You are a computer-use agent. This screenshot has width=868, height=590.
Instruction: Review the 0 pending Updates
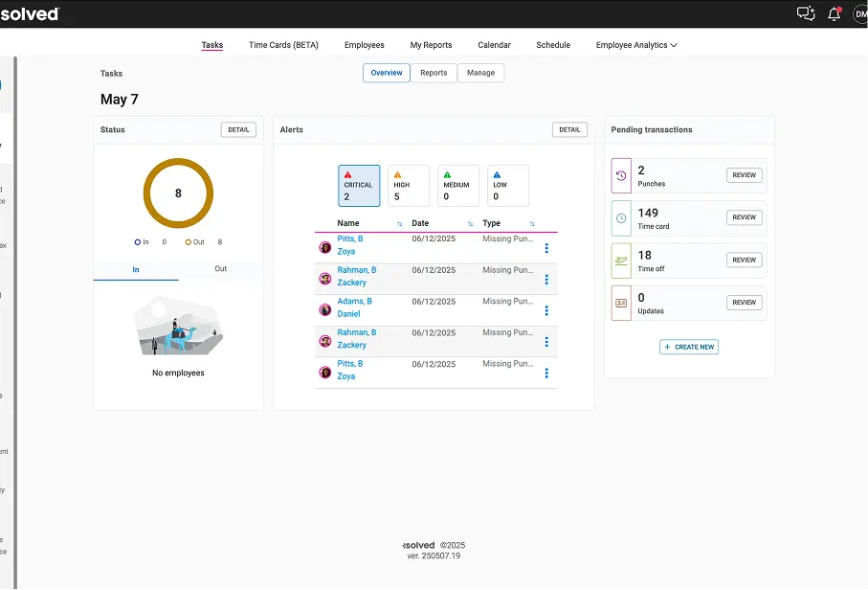[744, 303]
